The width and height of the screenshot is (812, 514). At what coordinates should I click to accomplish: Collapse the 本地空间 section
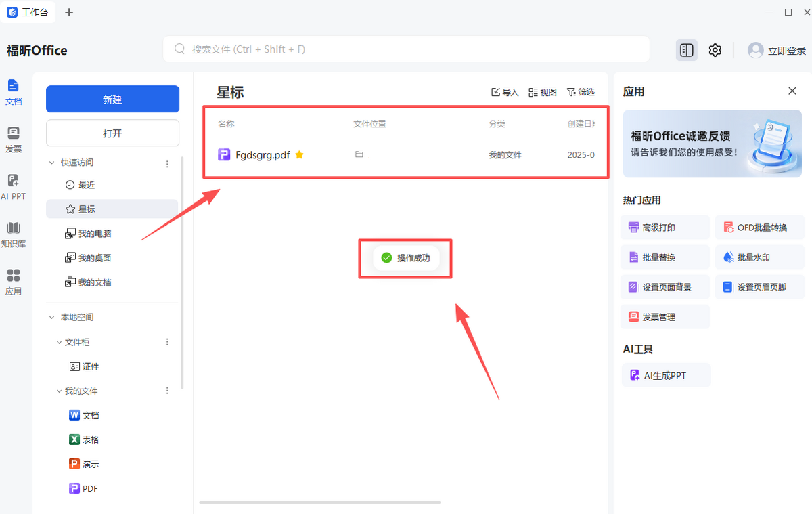pyautogui.click(x=52, y=318)
